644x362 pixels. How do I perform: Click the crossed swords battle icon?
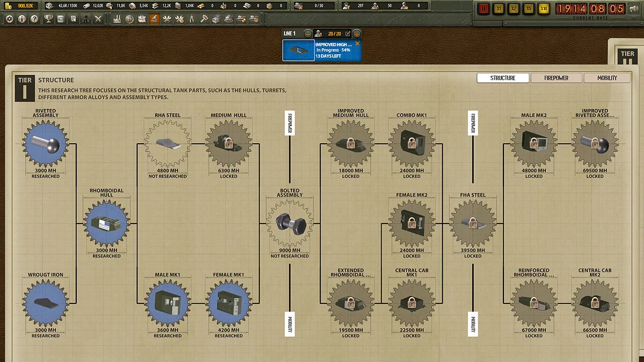point(98,19)
